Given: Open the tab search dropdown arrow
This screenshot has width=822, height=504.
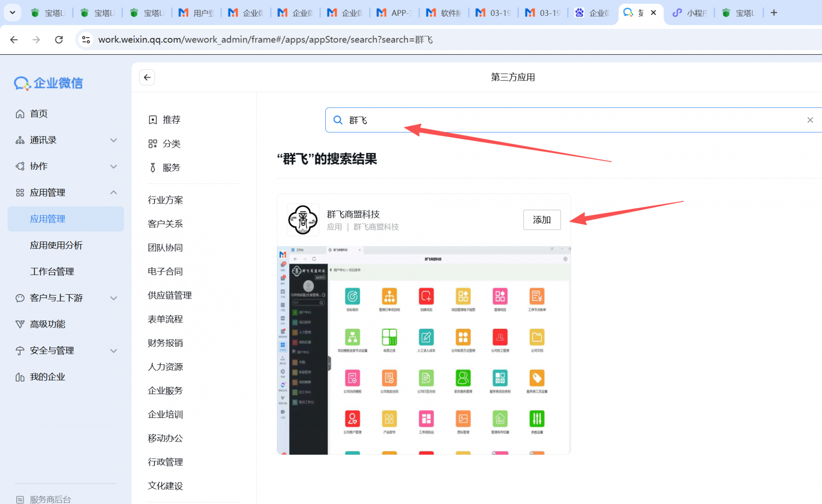Looking at the screenshot, I should [x=12, y=13].
